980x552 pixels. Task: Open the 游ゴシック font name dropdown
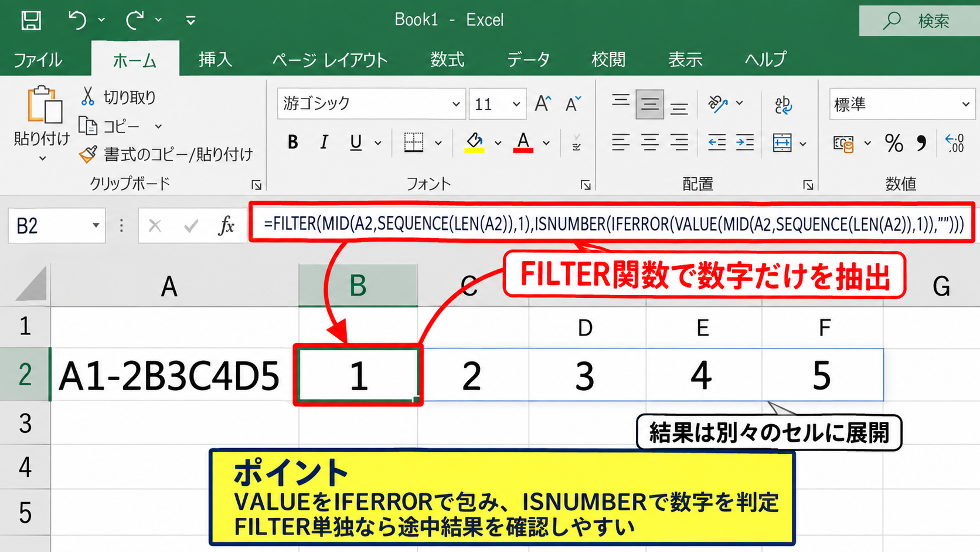(456, 104)
